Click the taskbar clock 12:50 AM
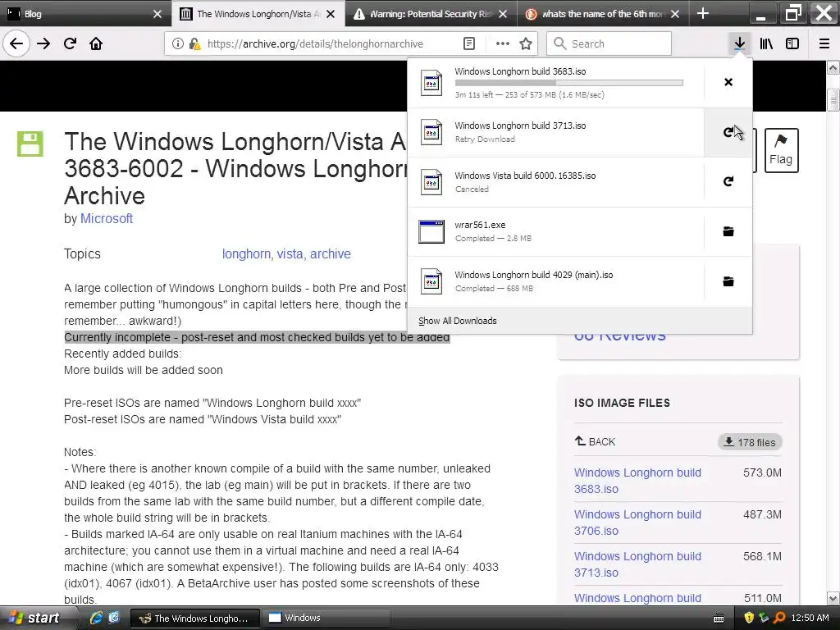The width and height of the screenshot is (840, 630). pyautogui.click(x=810, y=619)
